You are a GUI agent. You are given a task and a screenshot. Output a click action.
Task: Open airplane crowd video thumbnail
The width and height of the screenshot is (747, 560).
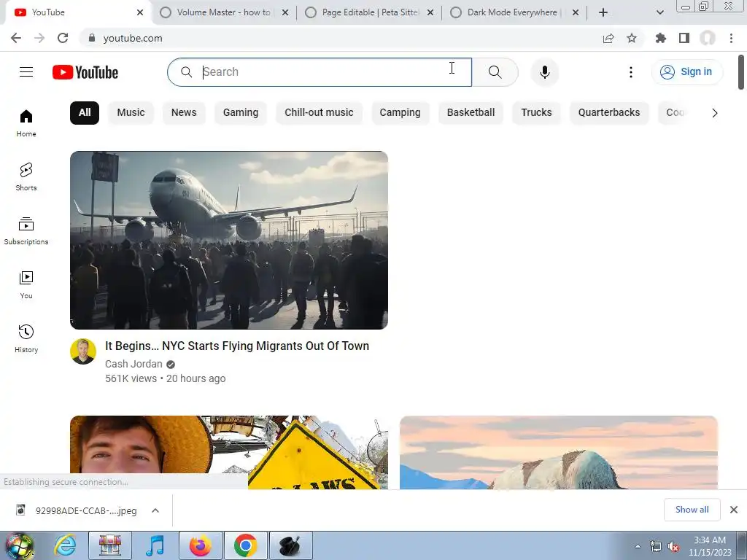pos(229,240)
